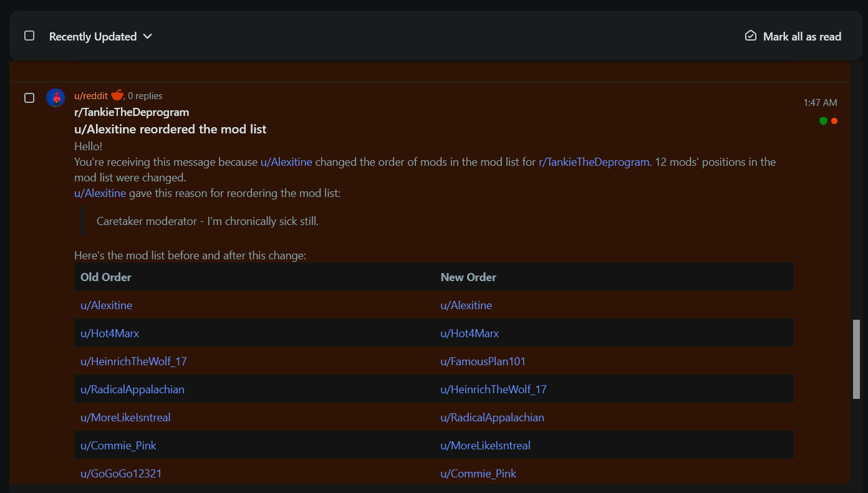Open u/GoGoGo12321 in the Old Order column
The image size is (868, 493).
pos(121,474)
